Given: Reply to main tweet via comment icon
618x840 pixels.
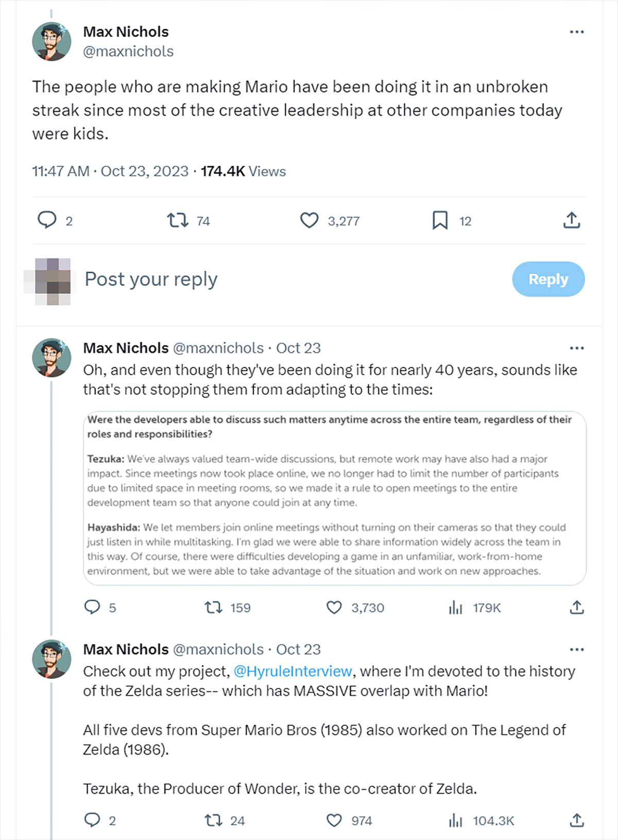Looking at the screenshot, I should pyautogui.click(x=47, y=220).
